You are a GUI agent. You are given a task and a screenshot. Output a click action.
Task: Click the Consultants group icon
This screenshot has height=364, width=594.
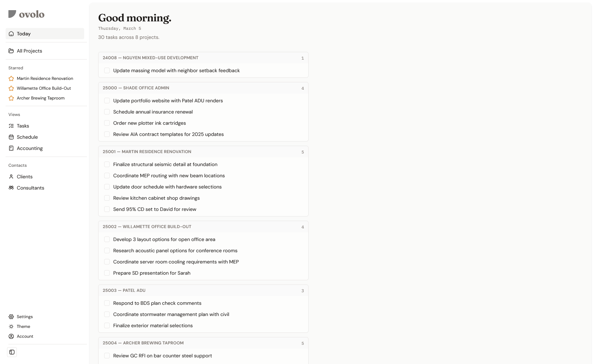pos(12,188)
